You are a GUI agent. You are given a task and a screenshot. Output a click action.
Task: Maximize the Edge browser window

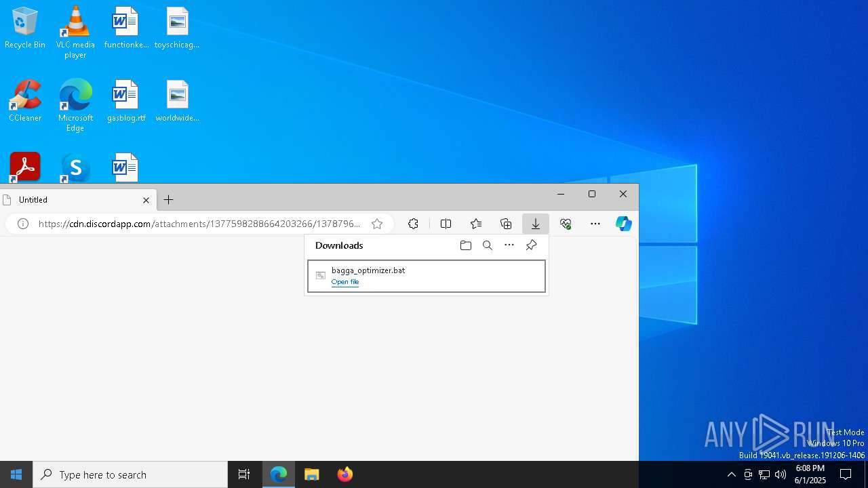pos(592,194)
